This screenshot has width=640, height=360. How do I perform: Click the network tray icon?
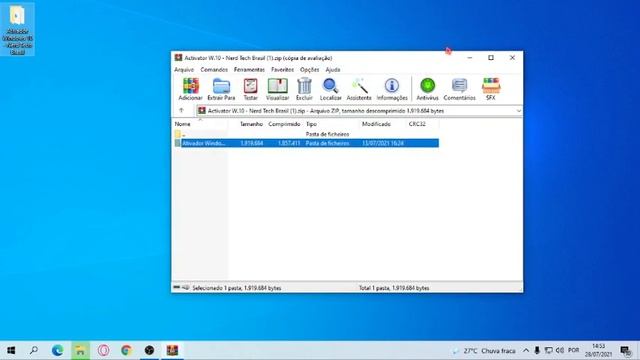click(549, 350)
